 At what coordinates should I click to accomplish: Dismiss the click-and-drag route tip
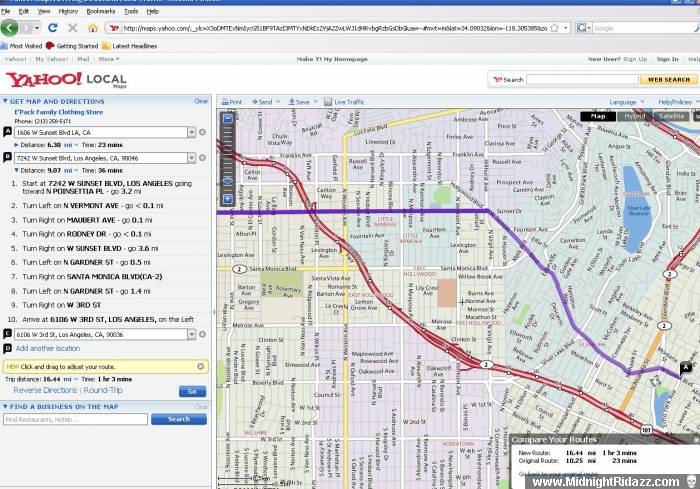tap(200, 366)
